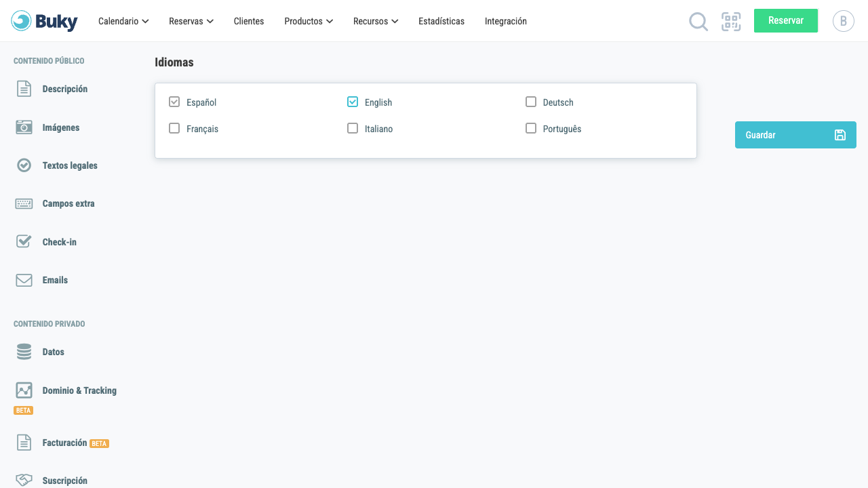Click the Buky logo
Viewport: 868px width, 488px height.
click(x=44, y=21)
